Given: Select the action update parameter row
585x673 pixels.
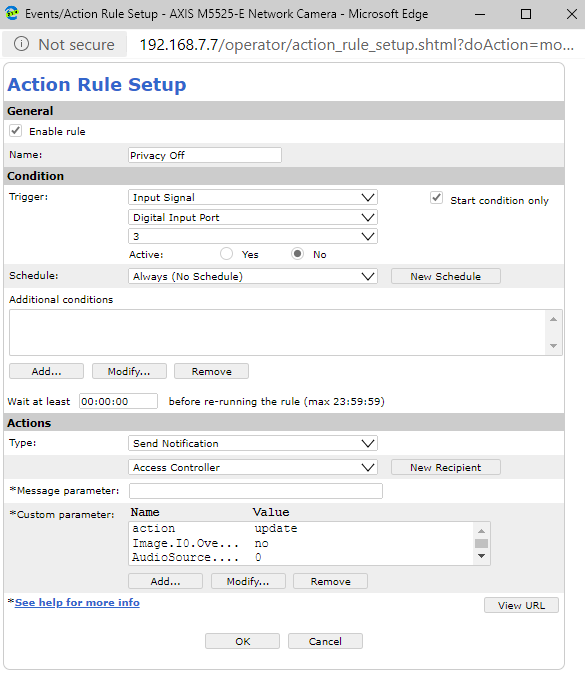Looking at the screenshot, I should click(x=300, y=528).
